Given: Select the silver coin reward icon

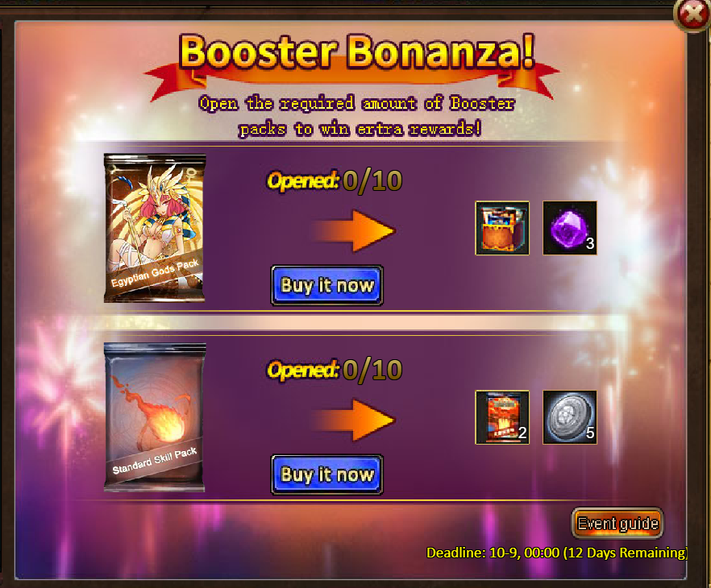Looking at the screenshot, I should pos(569,417).
